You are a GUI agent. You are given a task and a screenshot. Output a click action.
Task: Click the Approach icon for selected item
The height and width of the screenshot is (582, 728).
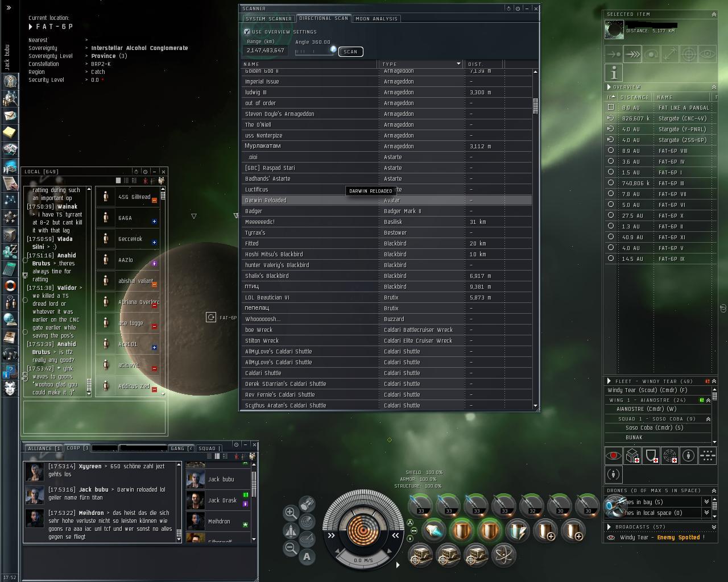coord(614,54)
